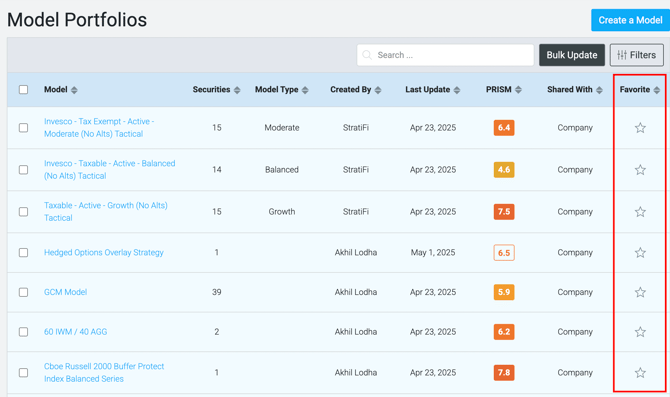The height and width of the screenshot is (397, 670).
Task: Sort by Securities column arrows
Action: pos(237,90)
